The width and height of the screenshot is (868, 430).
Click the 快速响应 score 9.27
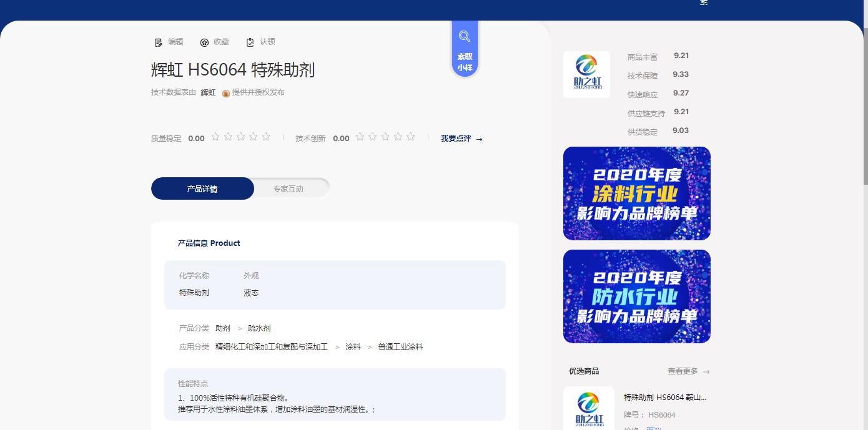point(681,93)
